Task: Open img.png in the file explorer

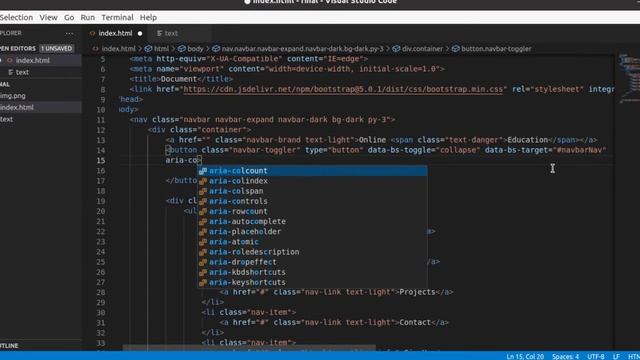Action: (x=13, y=96)
